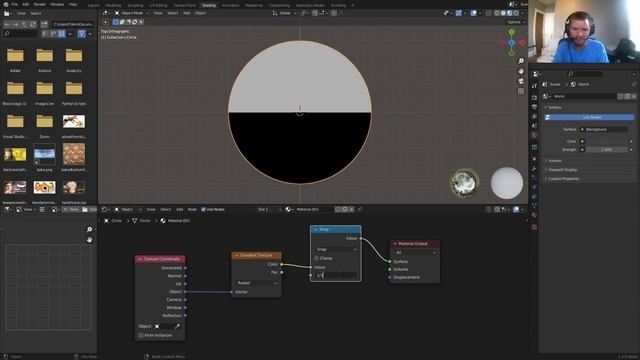Open the Slot 1 material slot dropdown
The width and height of the screenshot is (640, 360).
pyautogui.click(x=269, y=209)
